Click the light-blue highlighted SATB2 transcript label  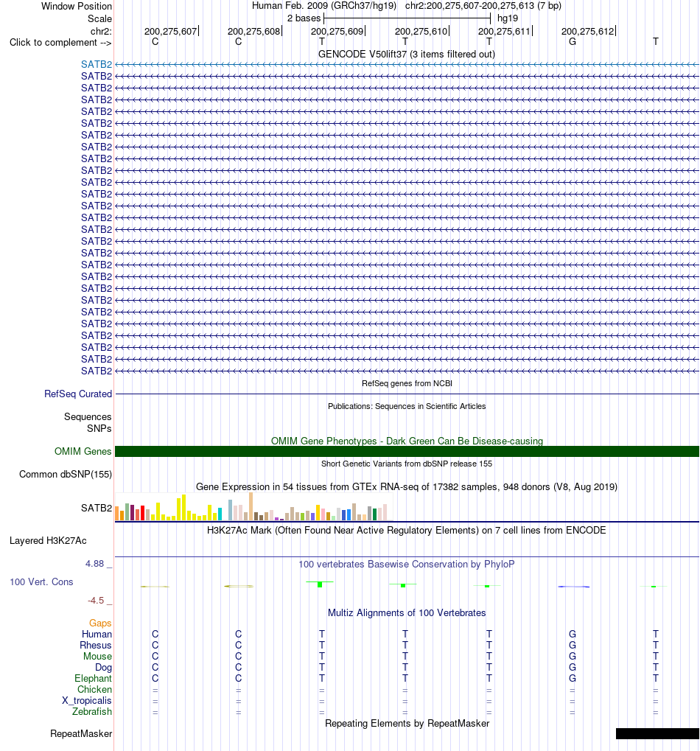(97, 64)
